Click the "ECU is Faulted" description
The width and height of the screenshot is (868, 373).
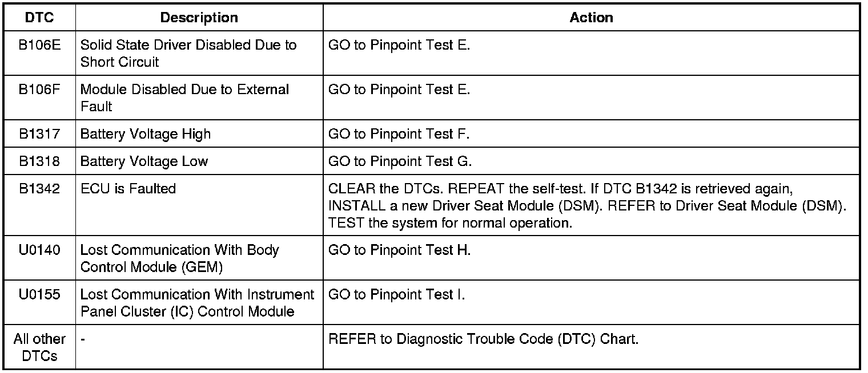coord(128,189)
